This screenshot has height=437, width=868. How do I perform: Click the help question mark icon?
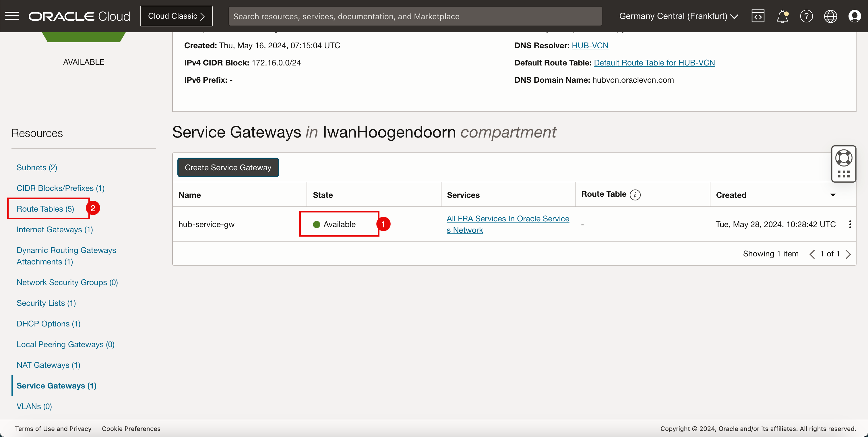point(806,16)
